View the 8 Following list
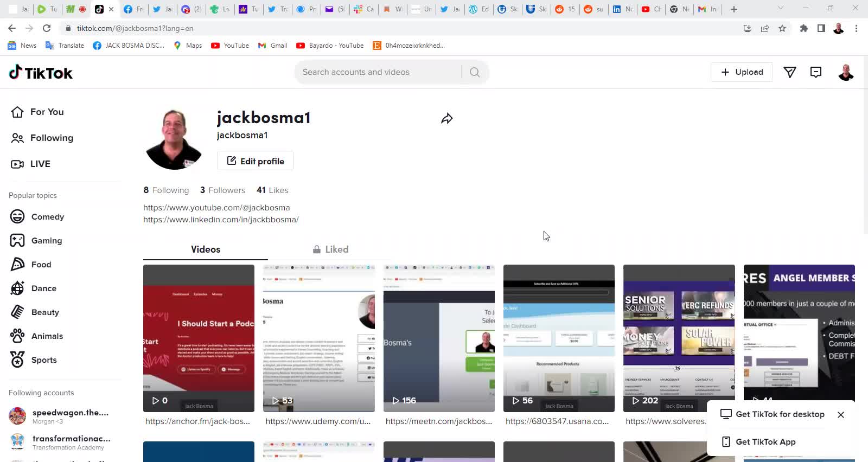This screenshot has height=462, width=868. click(166, 190)
